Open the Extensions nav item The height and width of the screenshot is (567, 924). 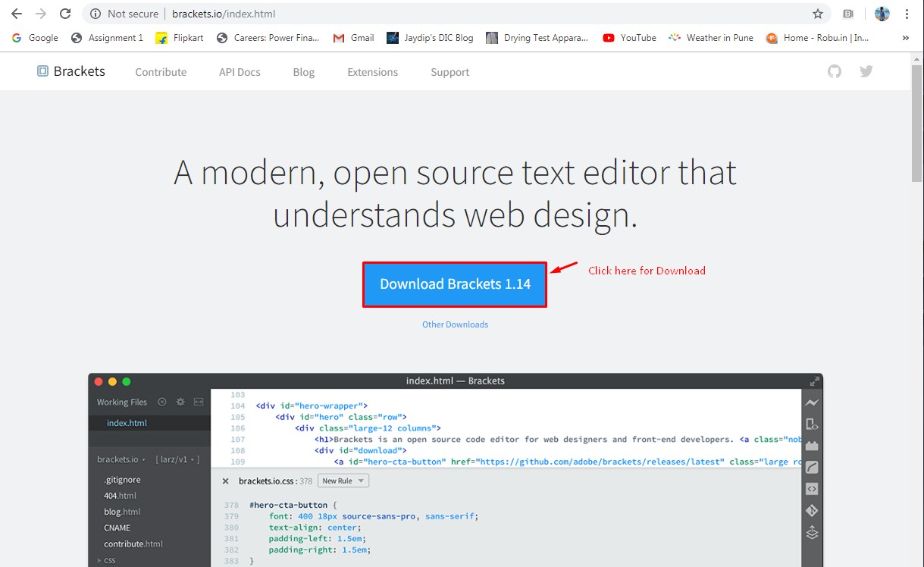coord(372,72)
